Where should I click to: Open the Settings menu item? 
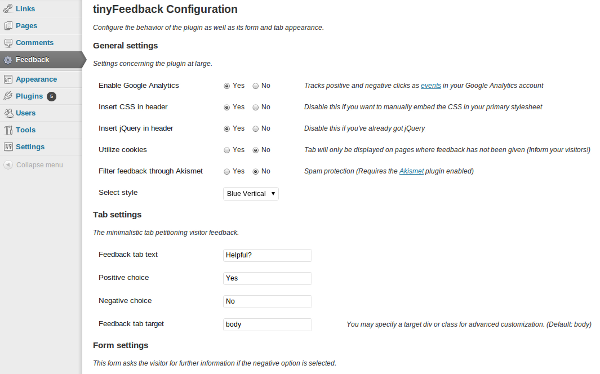[30, 147]
